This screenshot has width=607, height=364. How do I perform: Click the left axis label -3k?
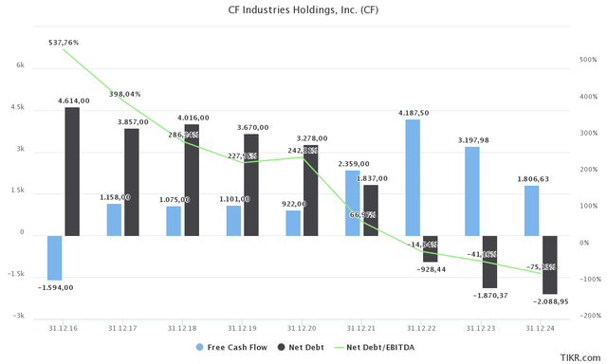19,316
